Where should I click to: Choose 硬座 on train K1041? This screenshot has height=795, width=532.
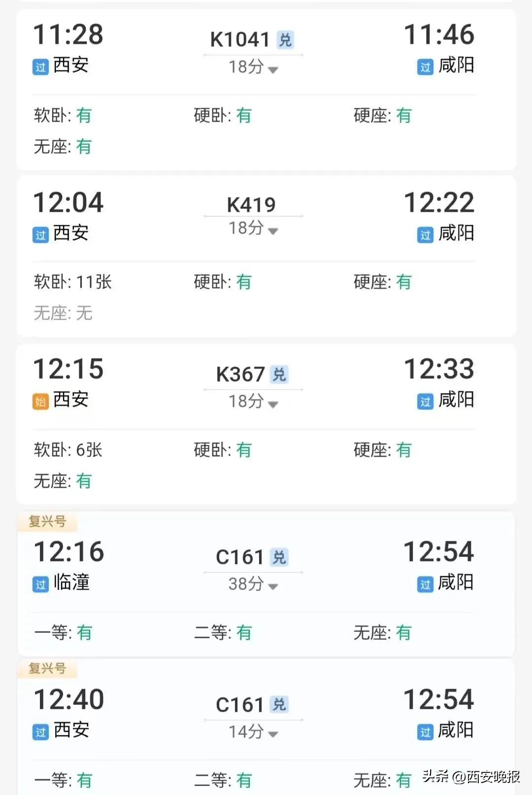point(382,116)
